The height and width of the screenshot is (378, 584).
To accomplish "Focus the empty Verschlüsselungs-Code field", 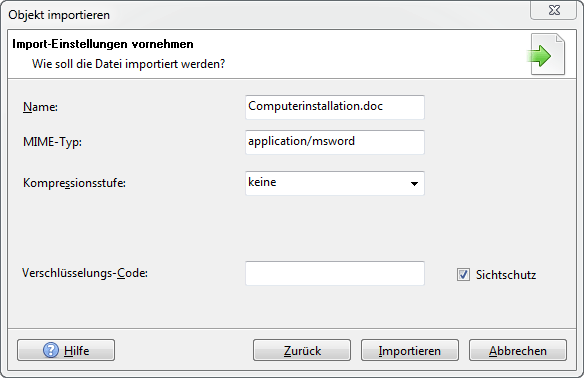I will [334, 273].
